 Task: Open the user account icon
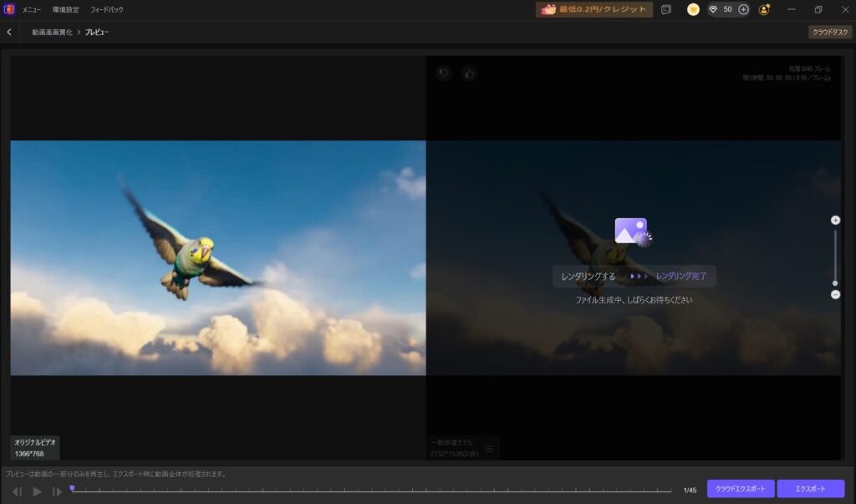pos(764,9)
